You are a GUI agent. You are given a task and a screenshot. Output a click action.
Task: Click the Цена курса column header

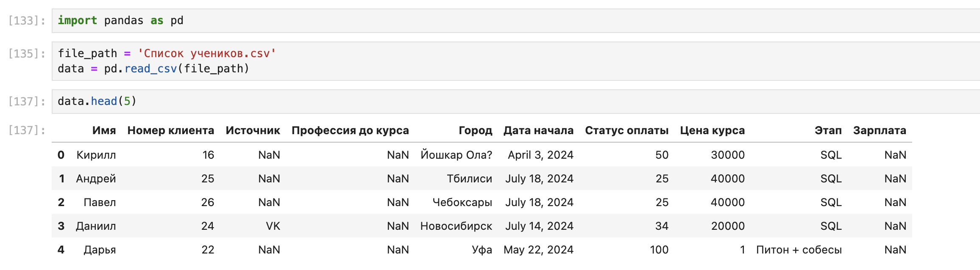click(712, 130)
